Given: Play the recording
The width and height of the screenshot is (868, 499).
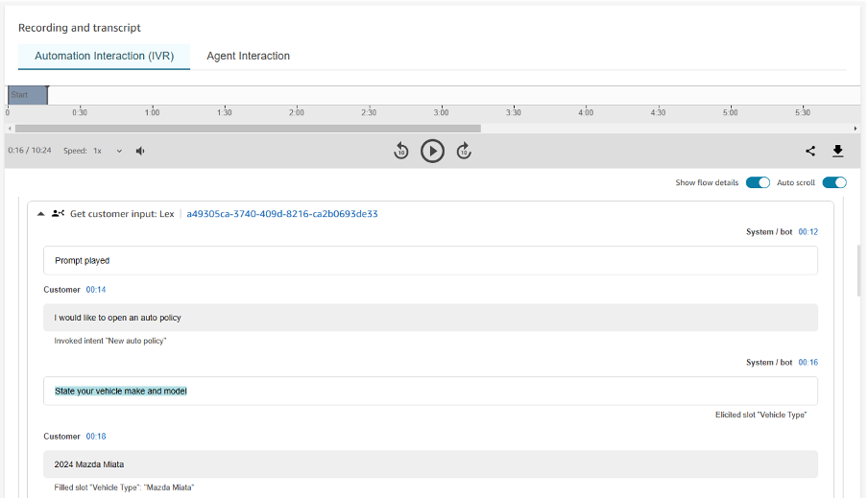Looking at the screenshot, I should point(432,151).
